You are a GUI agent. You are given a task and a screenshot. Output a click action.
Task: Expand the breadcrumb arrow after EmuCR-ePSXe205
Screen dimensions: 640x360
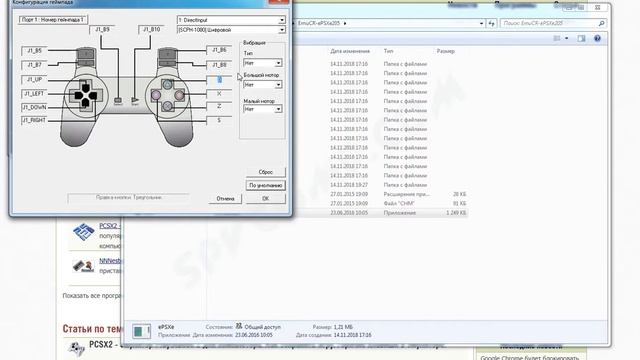click(345, 23)
